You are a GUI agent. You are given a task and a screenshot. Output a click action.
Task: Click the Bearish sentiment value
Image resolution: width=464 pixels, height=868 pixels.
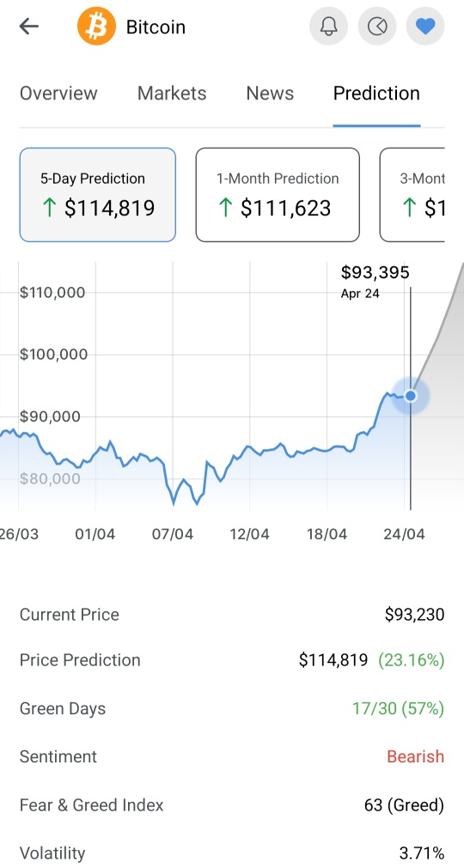tap(415, 756)
